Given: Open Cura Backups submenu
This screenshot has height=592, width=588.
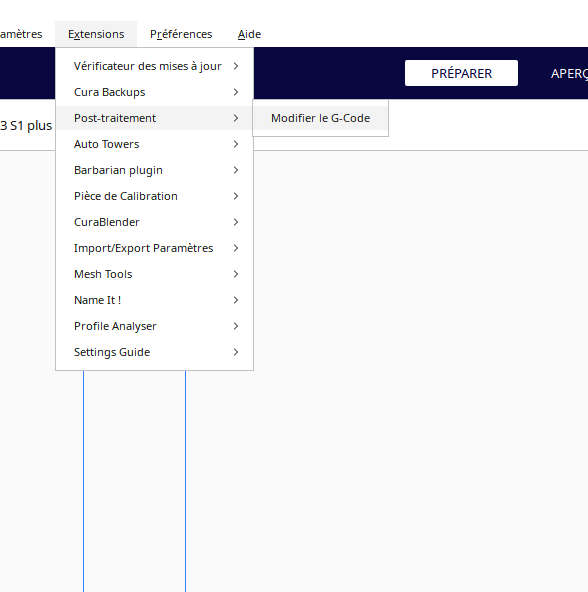Looking at the screenshot, I should 154,92.
